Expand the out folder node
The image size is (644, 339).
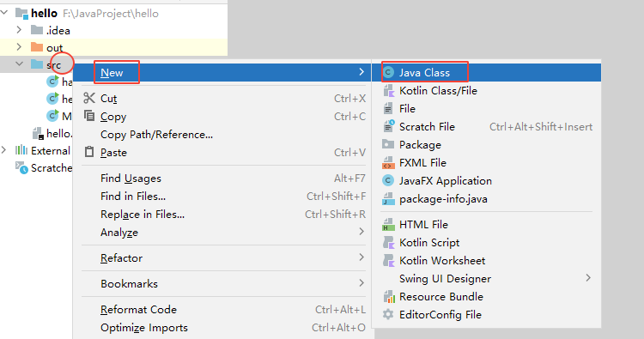[19, 47]
